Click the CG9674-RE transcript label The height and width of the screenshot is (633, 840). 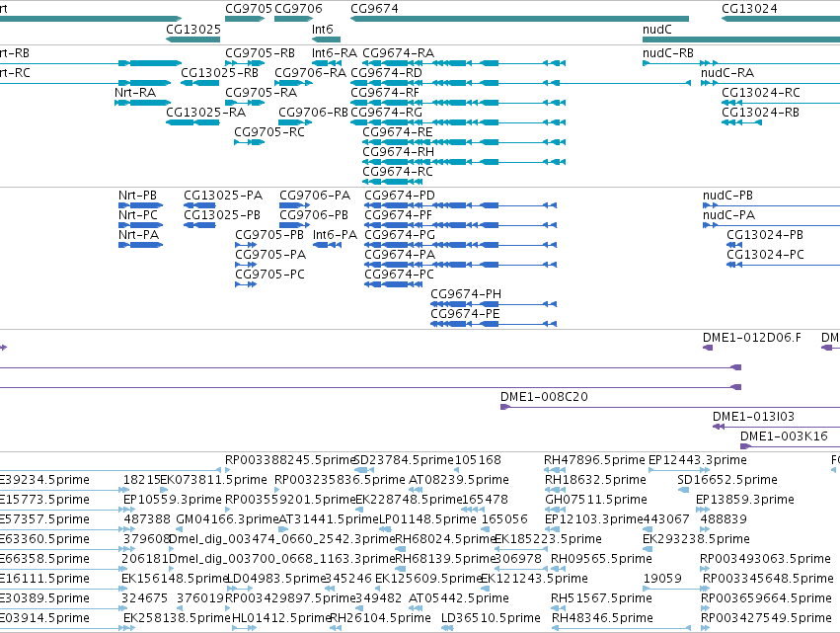click(x=398, y=132)
